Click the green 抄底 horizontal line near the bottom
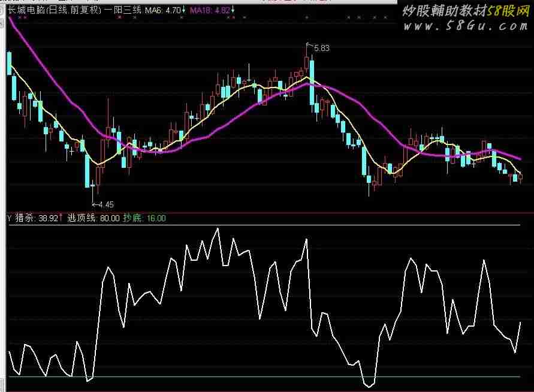 264,377
